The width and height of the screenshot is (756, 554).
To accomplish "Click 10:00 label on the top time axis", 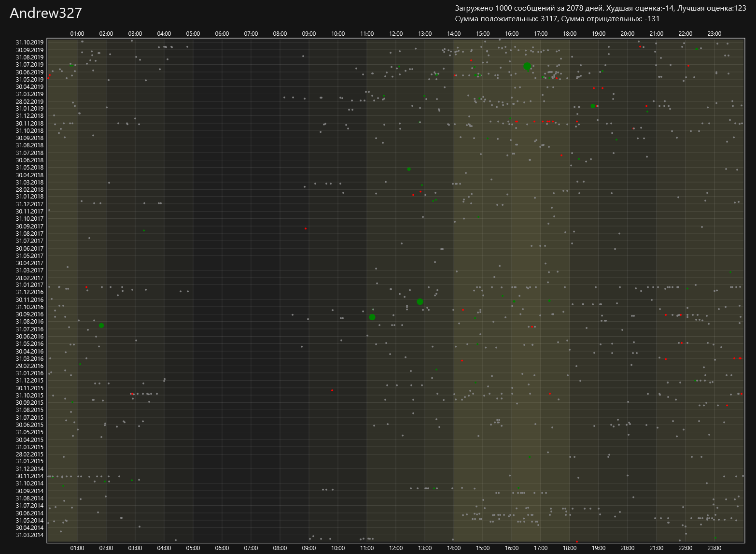I will [338, 34].
